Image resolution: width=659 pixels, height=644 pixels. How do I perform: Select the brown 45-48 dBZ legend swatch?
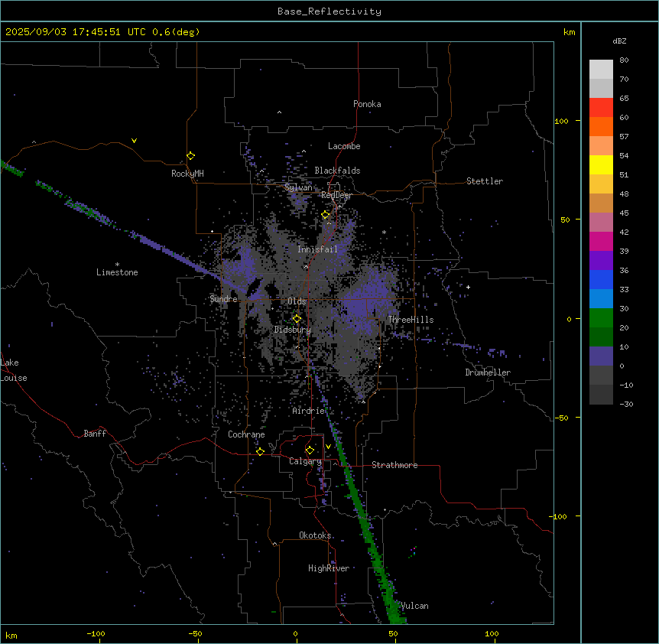coord(601,203)
